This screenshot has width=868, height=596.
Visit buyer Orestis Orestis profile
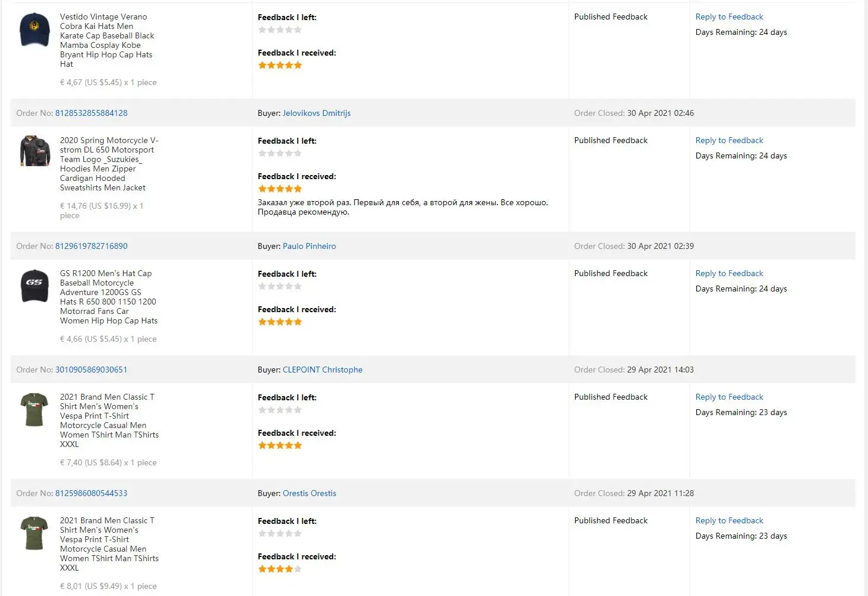click(309, 493)
